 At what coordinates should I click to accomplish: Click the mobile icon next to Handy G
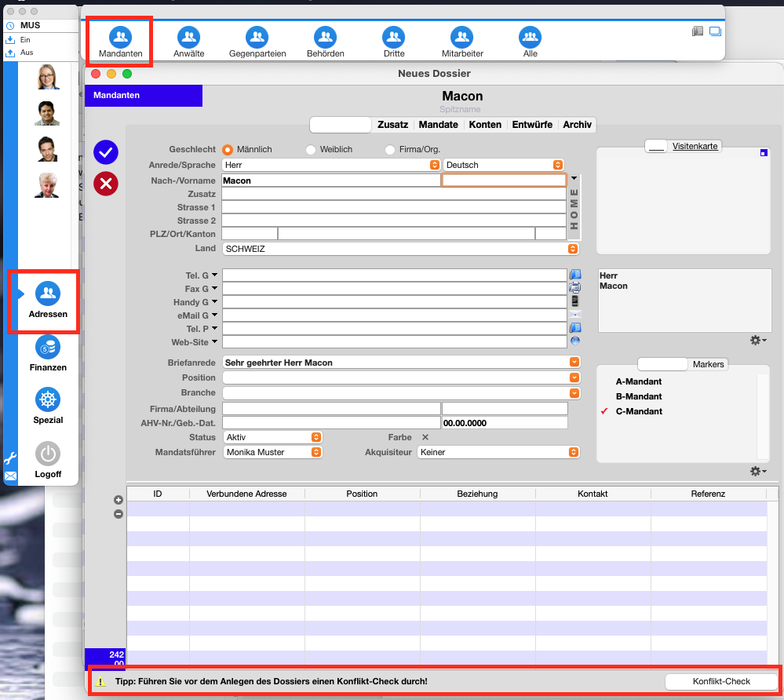point(575,301)
